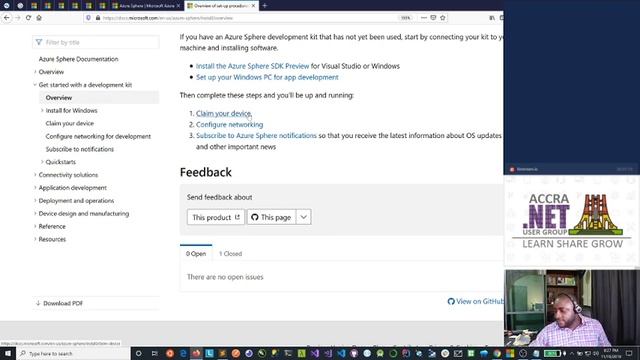Click the Accra .NET User Group logo
This screenshot has height=360, width=640.
[572, 221]
